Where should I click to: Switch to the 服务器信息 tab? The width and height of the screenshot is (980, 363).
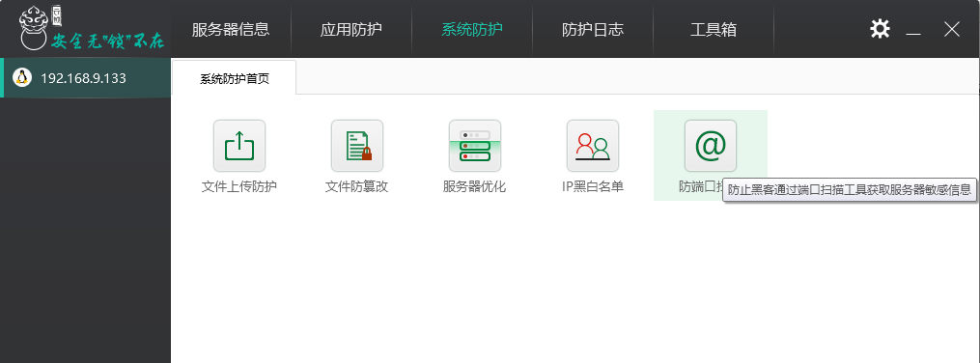click(x=231, y=29)
